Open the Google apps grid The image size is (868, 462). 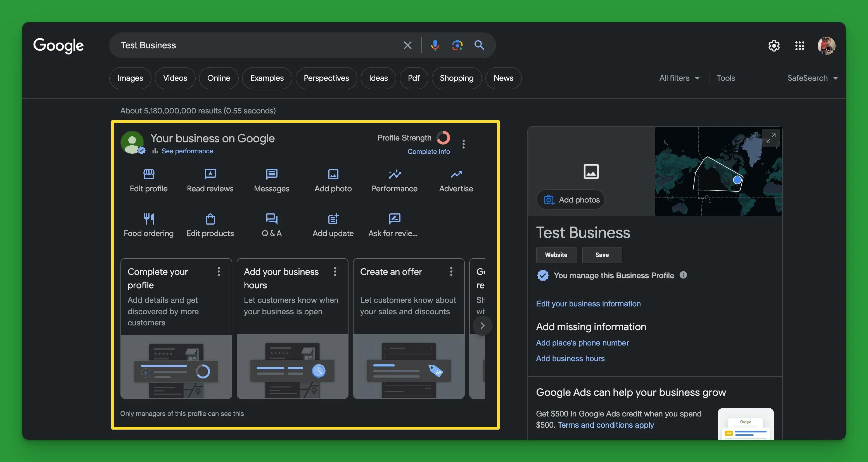tap(800, 46)
